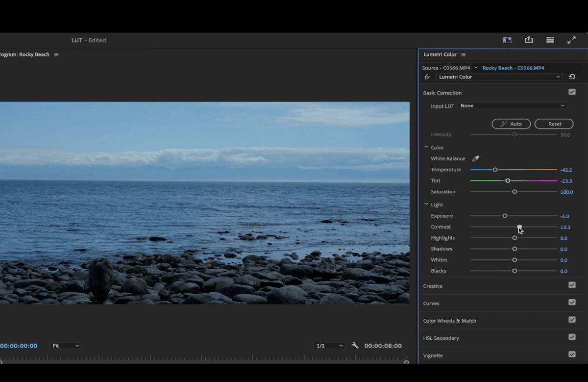Open the Lumetri Color effect dropdown
The height and width of the screenshot is (382, 588).
(x=499, y=77)
